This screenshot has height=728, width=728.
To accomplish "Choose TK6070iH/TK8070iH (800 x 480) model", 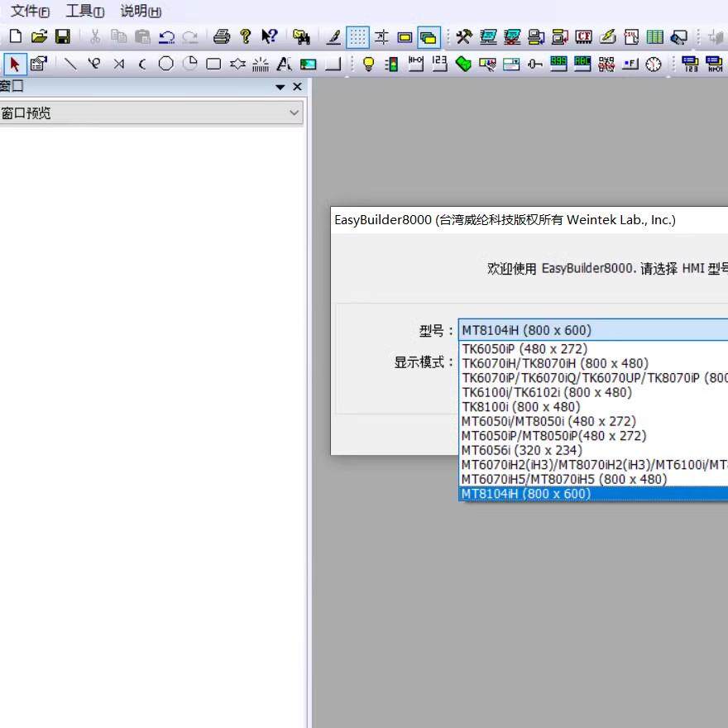I will (x=593, y=363).
